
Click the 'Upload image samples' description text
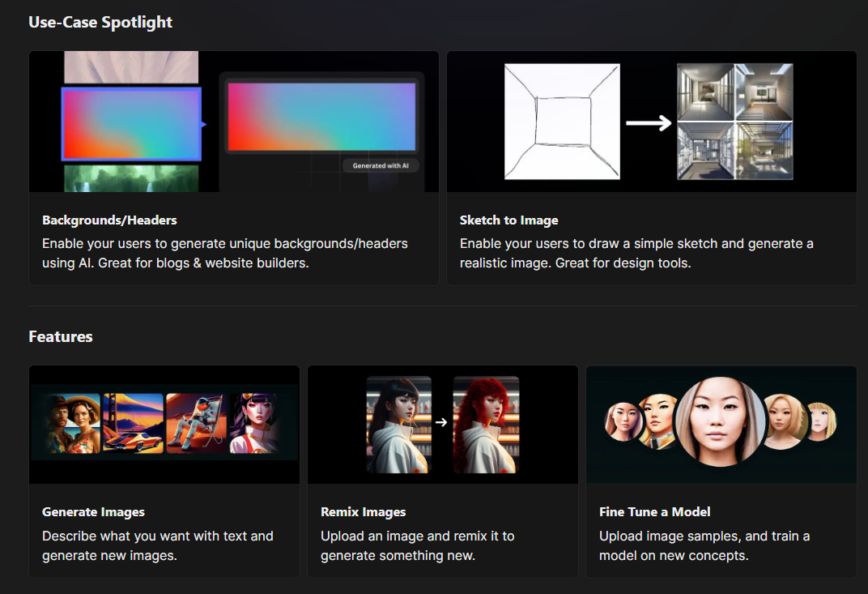click(x=704, y=545)
